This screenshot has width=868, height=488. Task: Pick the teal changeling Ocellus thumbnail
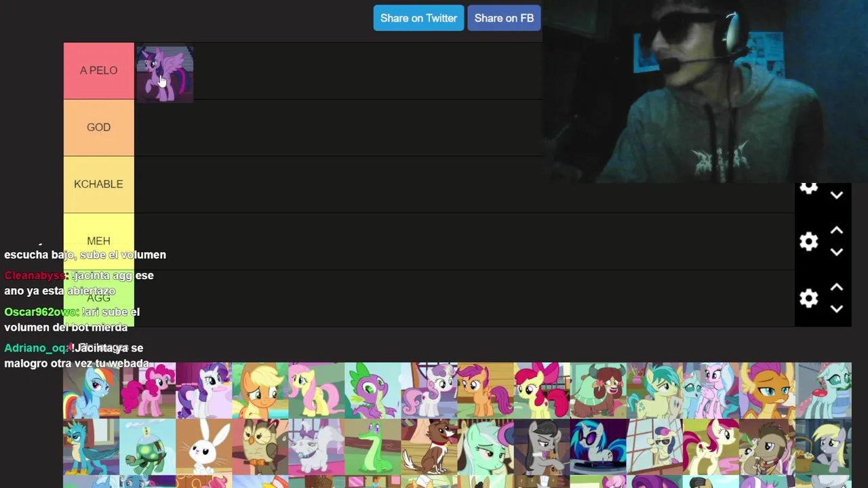(x=823, y=390)
